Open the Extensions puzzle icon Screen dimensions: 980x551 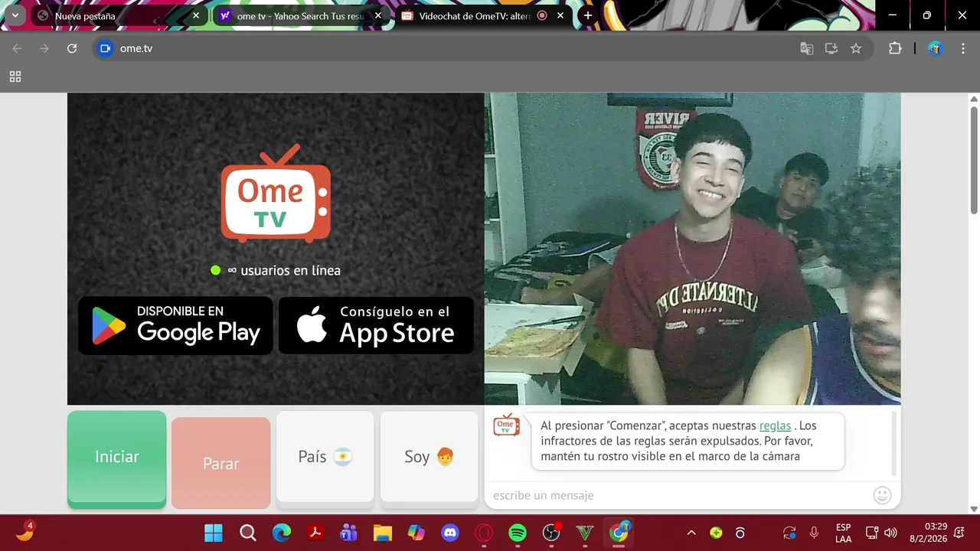(895, 48)
